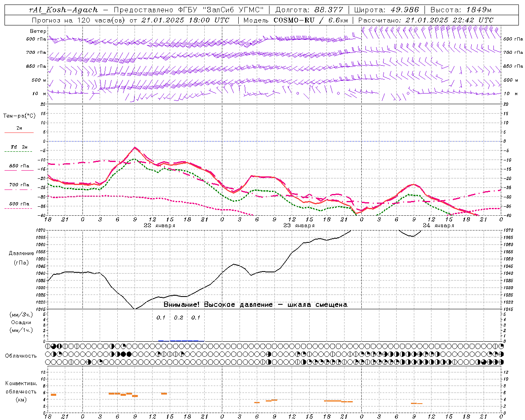Select the (гПа) pressure unit label
The image size is (525, 420).
point(21,262)
